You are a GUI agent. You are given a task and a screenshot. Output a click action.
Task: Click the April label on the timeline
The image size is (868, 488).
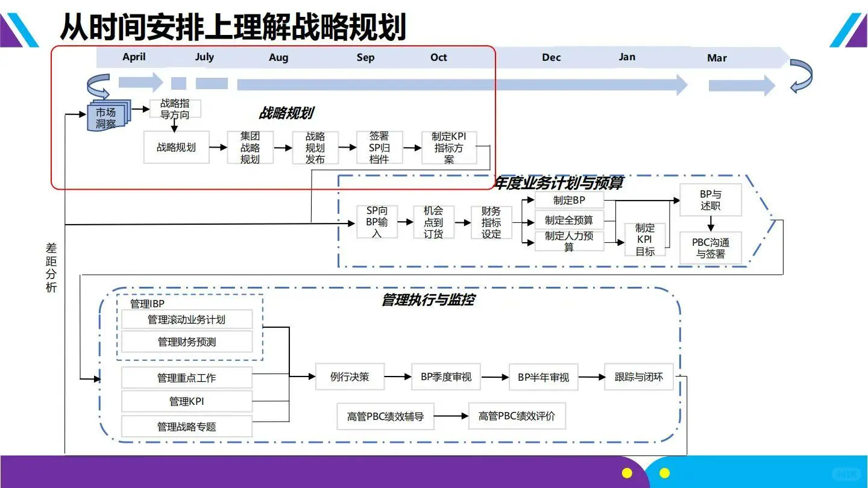(x=133, y=57)
